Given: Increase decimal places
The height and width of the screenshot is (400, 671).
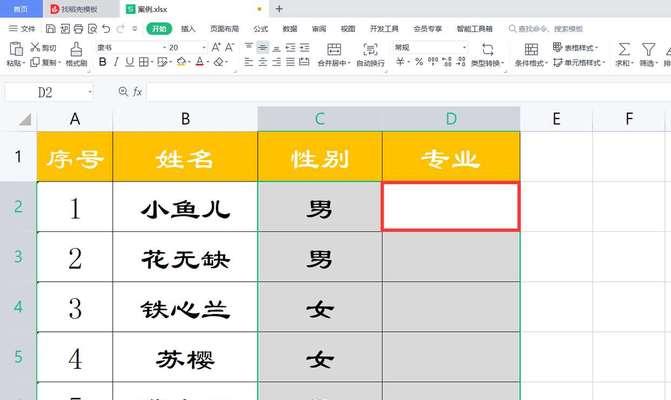Looking at the screenshot, I should point(447,62).
